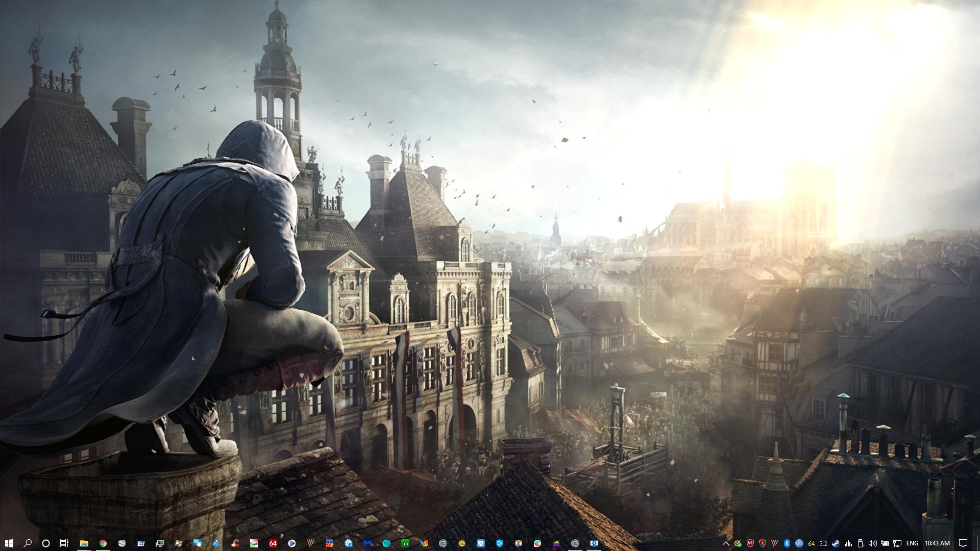Click Show Desktop strip at taskbar edge

(978, 543)
